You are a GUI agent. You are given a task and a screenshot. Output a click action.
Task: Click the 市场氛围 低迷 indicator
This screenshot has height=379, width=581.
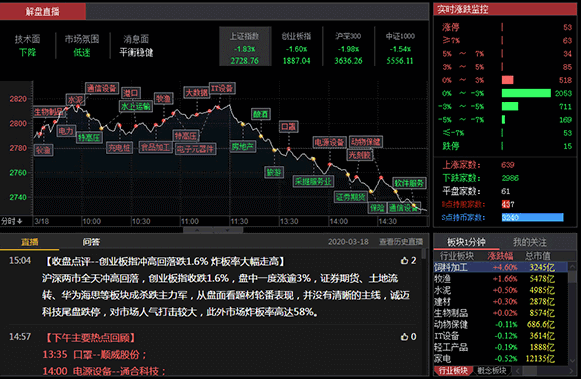(82, 46)
